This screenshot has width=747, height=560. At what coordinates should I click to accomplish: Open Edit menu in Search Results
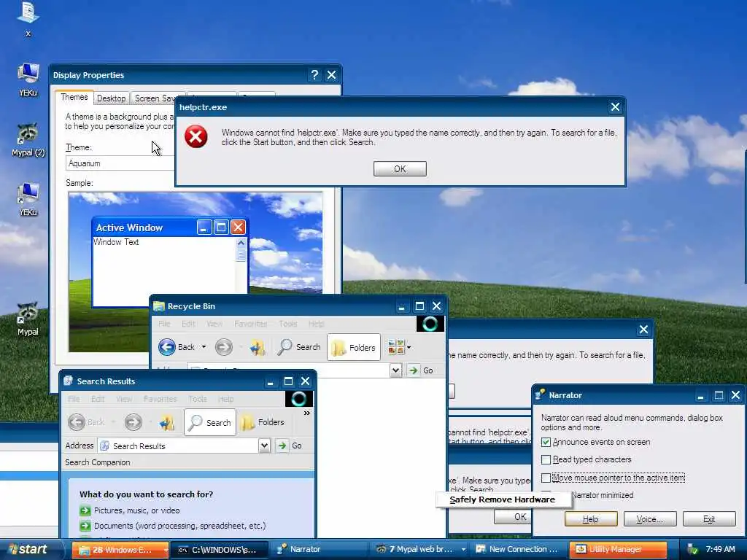pos(98,399)
